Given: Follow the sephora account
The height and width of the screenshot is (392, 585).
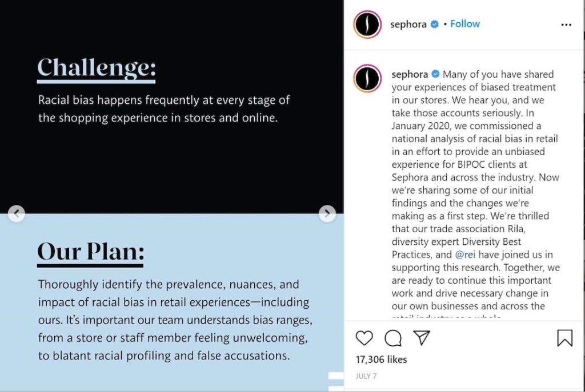Looking at the screenshot, I should 465,24.
